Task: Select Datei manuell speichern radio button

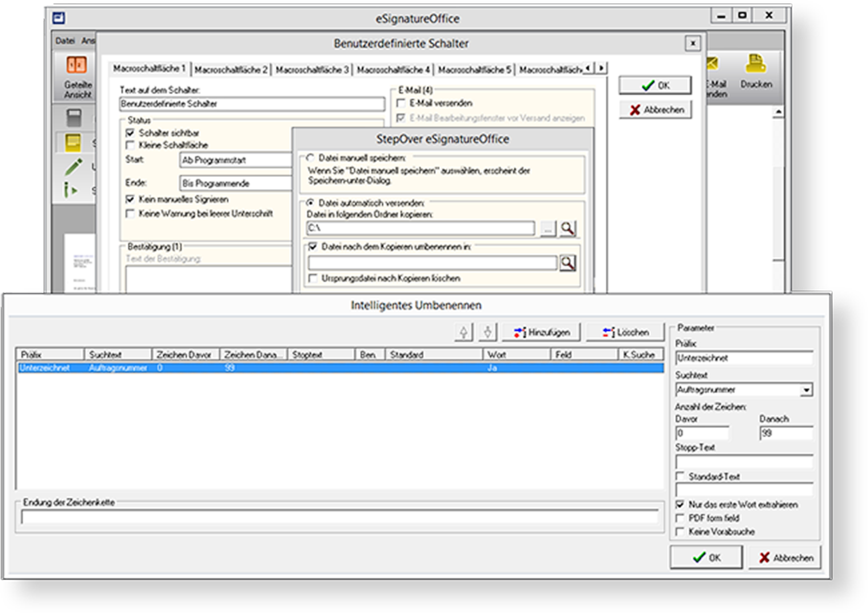Action: coord(310,158)
